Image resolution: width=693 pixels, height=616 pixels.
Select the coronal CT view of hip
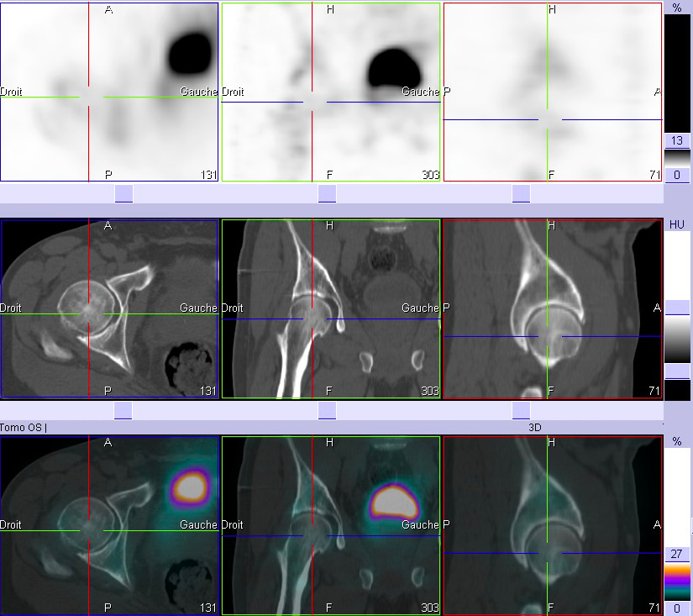331,308
